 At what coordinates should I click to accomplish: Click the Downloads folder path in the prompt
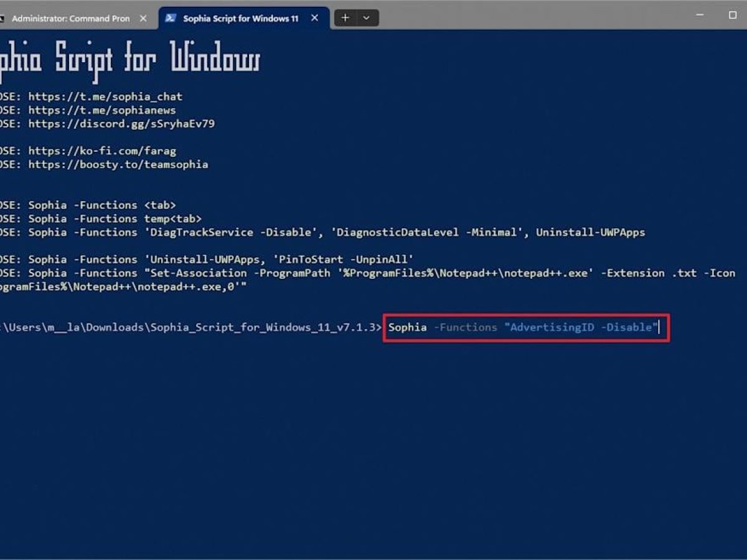pos(115,327)
